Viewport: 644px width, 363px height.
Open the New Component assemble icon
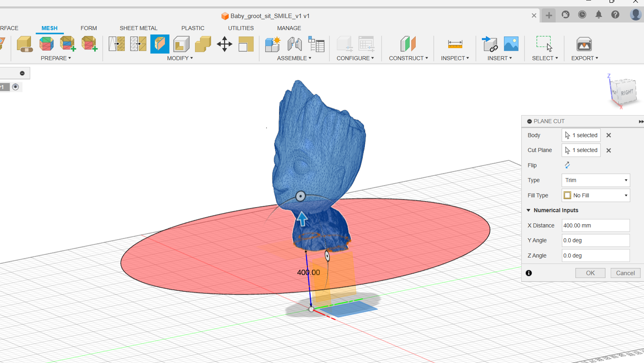273,44
